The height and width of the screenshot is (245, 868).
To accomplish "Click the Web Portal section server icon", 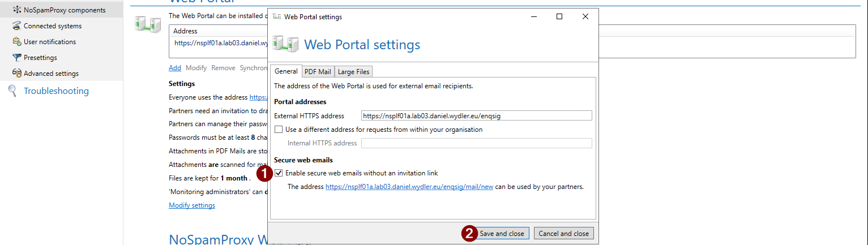I will pyautogui.click(x=144, y=24).
